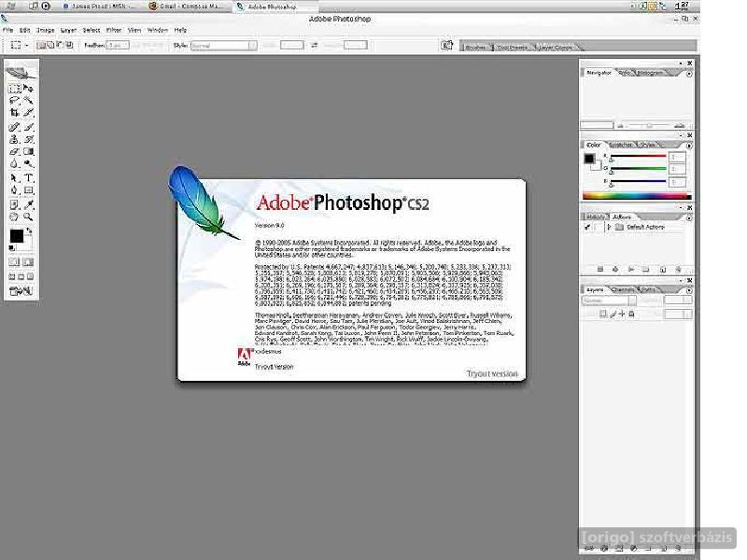Select the Type tool
Screen dimensions: 747x560
pos(29,178)
